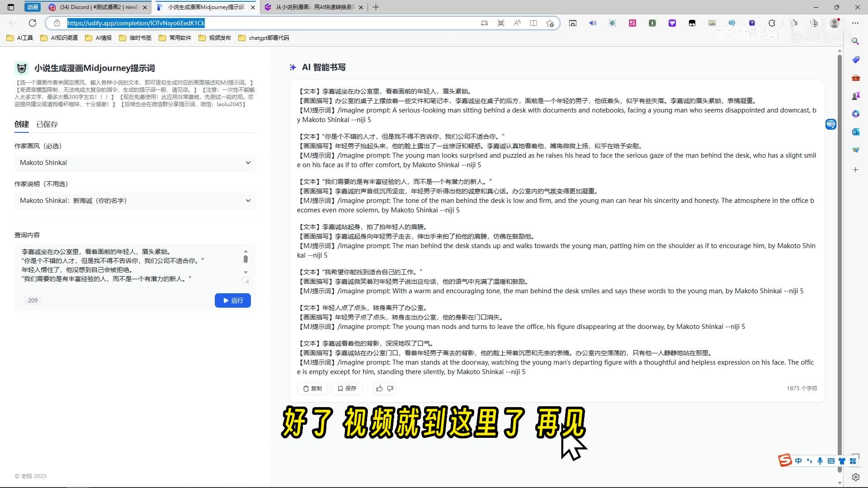The height and width of the screenshot is (488, 868).
Task: Refresh the browser page
Action: click(33, 23)
